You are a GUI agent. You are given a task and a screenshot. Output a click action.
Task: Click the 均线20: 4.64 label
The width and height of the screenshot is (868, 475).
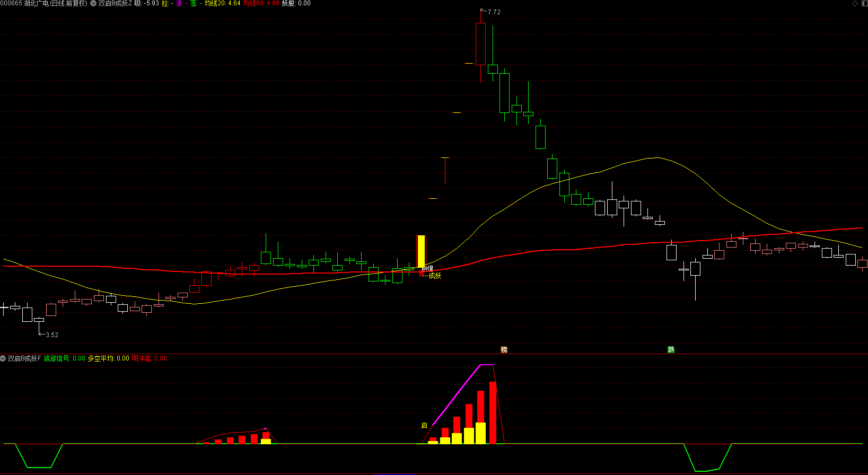tap(222, 3)
